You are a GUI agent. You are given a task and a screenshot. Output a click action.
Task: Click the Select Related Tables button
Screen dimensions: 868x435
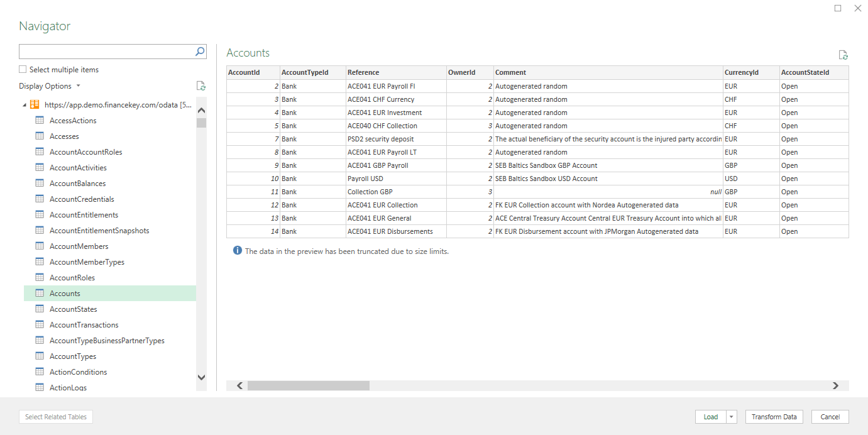pyautogui.click(x=56, y=417)
